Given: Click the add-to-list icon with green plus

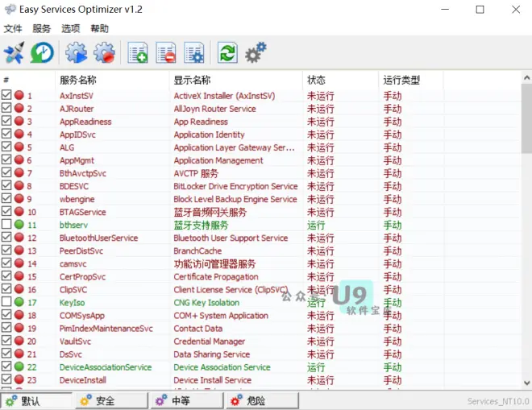Looking at the screenshot, I should click(138, 52).
